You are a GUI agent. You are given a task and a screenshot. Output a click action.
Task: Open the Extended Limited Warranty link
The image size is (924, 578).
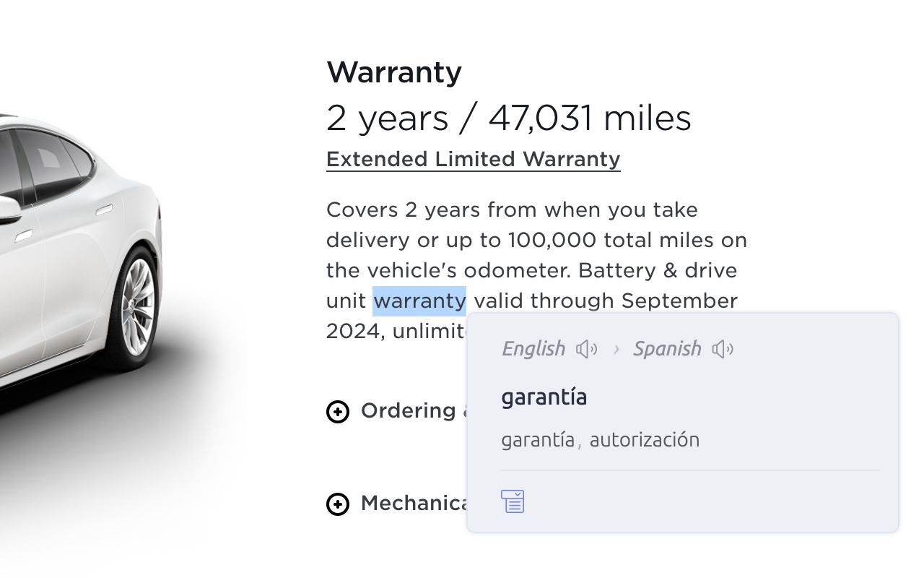coord(473,159)
